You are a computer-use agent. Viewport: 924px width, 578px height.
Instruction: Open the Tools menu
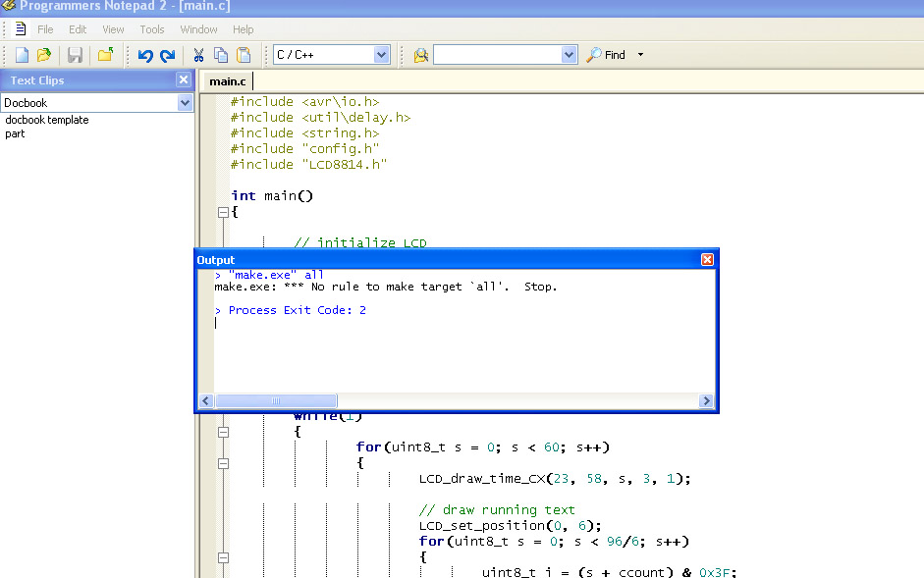tap(152, 29)
